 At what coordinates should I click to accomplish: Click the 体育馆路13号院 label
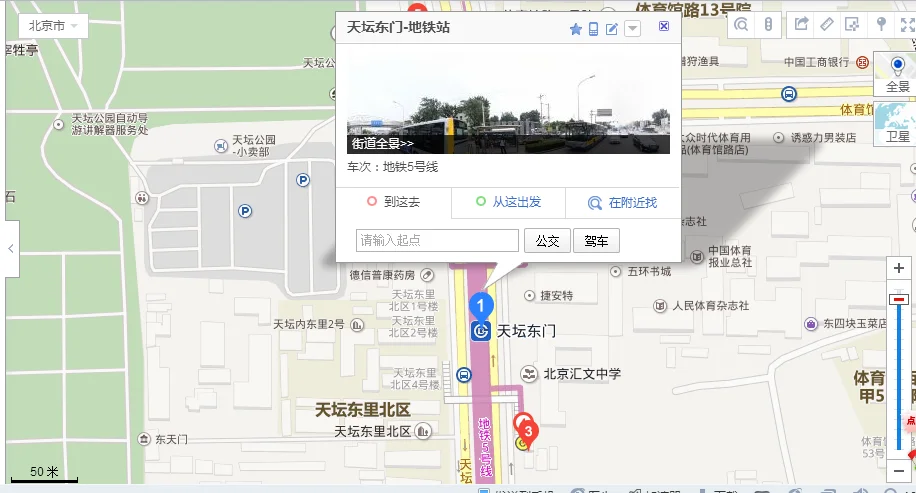693,8
